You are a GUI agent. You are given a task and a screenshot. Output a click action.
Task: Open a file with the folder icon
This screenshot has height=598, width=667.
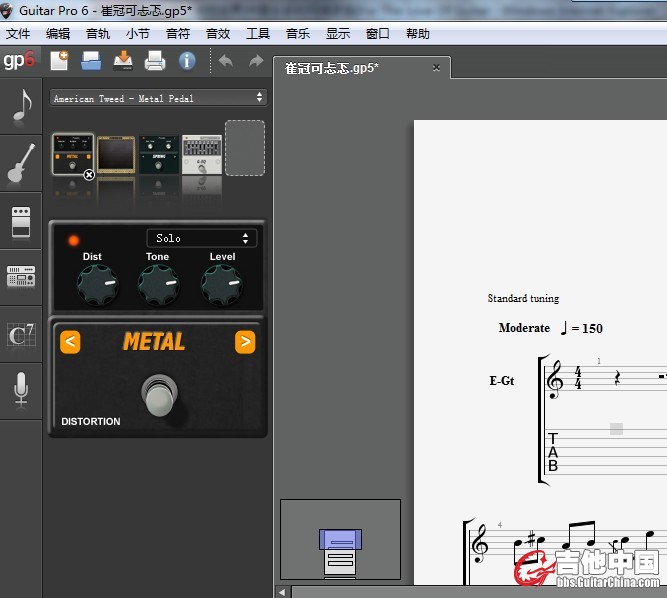pyautogui.click(x=91, y=61)
